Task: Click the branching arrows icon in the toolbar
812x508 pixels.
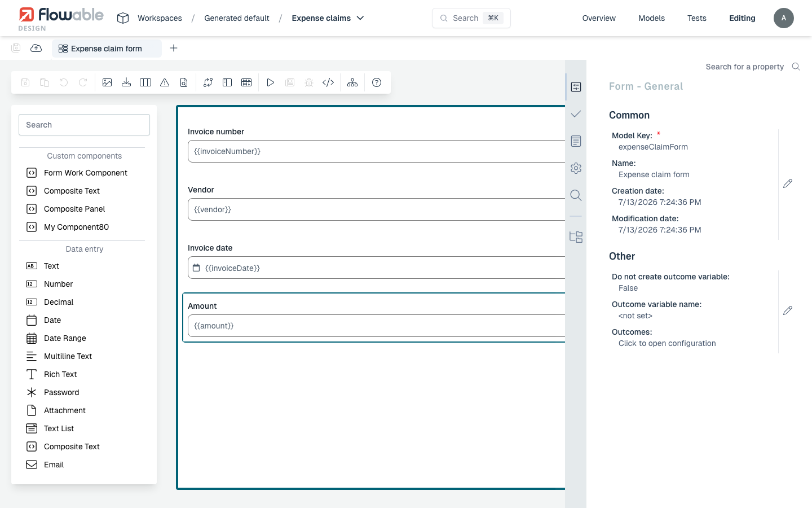Action: [x=208, y=82]
